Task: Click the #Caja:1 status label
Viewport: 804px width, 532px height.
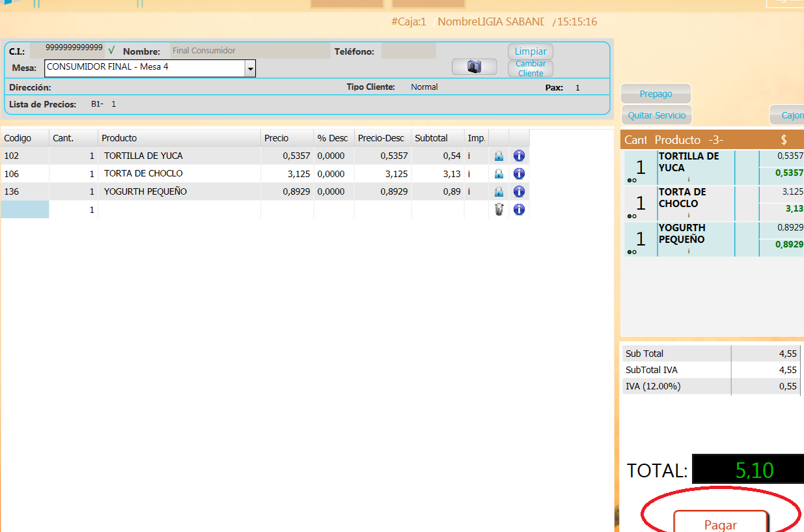Action: click(x=408, y=21)
